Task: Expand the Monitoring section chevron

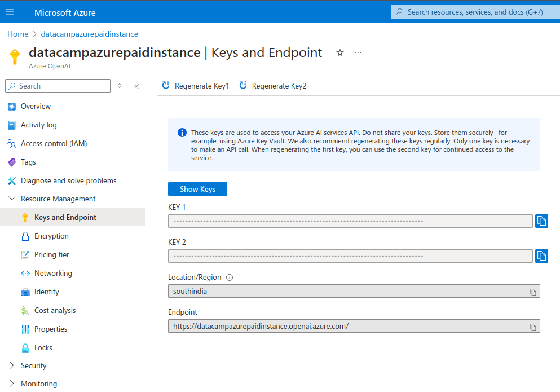Action: pyautogui.click(x=12, y=384)
